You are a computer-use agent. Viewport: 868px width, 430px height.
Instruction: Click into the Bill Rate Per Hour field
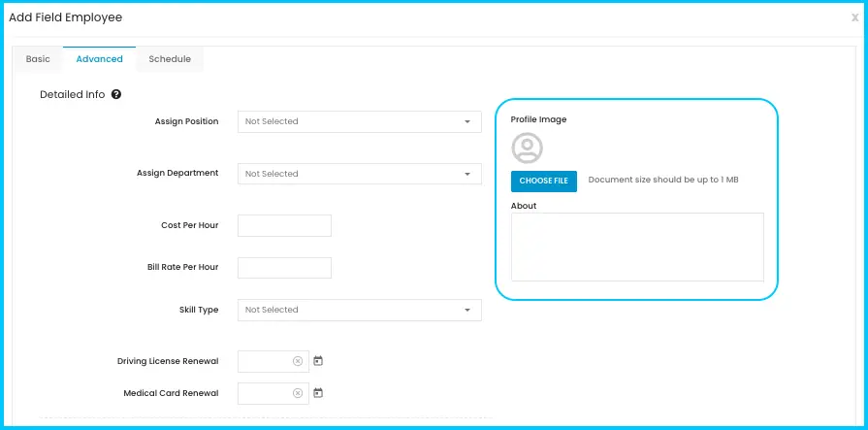[284, 268]
